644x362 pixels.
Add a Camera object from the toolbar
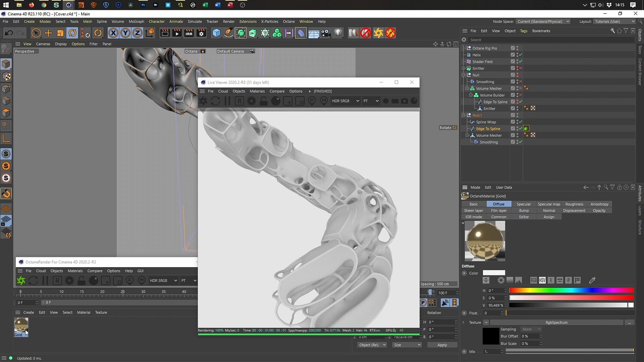[326, 33]
